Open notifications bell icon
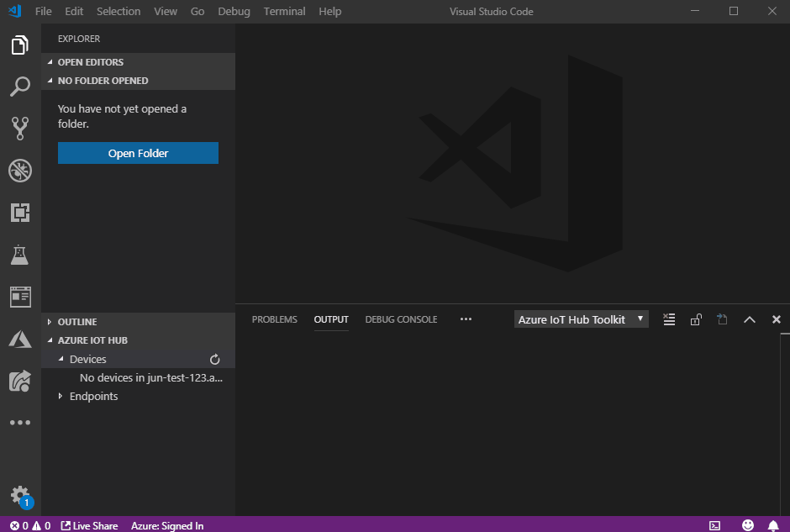 click(x=773, y=525)
